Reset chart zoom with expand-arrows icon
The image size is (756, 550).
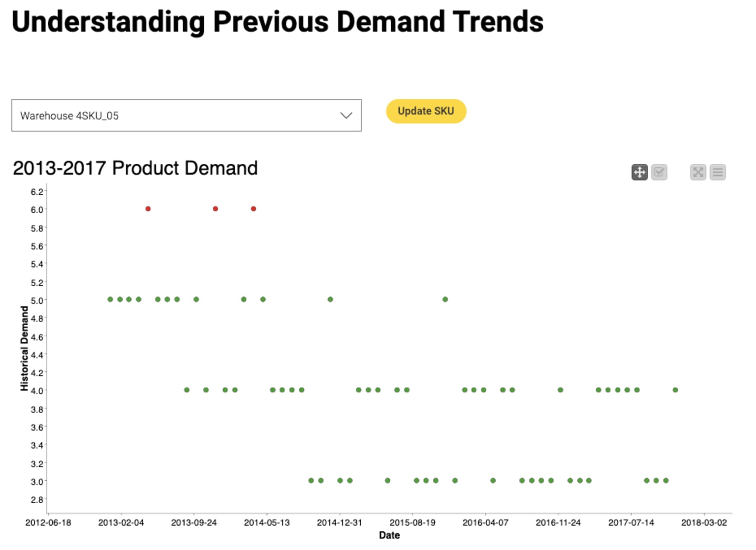click(698, 172)
